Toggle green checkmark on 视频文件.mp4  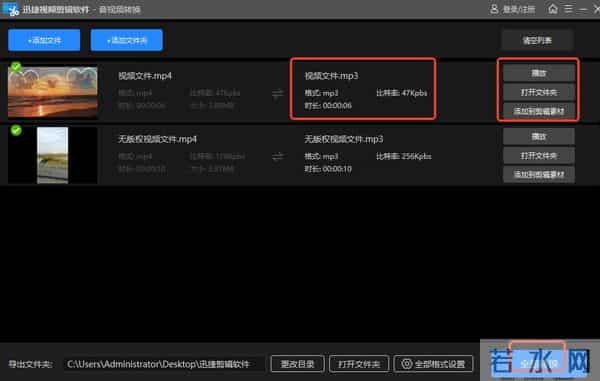pos(16,67)
